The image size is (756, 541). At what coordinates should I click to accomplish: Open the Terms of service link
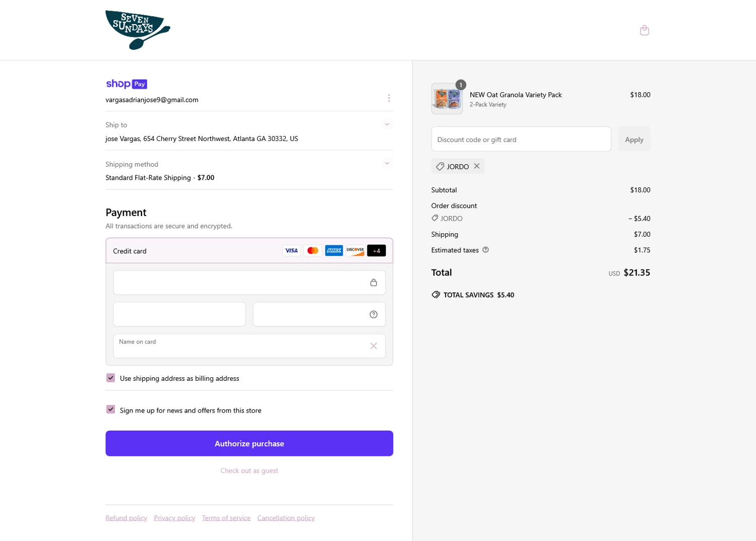tap(226, 518)
